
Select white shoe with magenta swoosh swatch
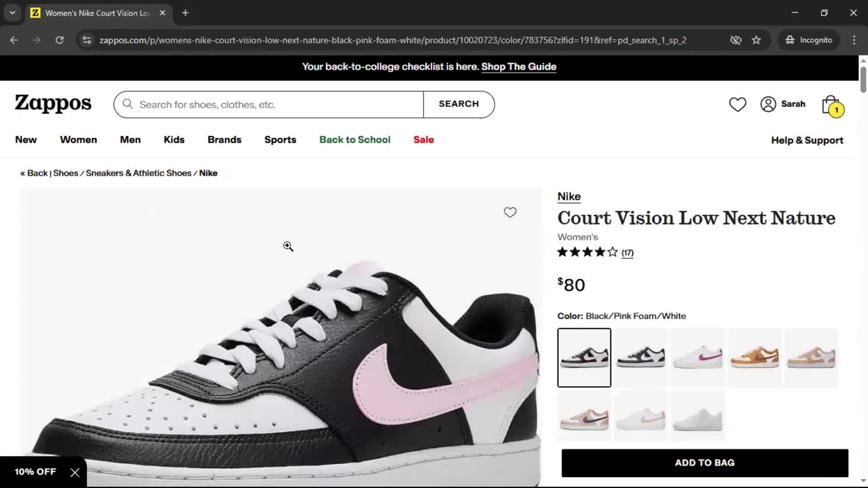[698, 357]
